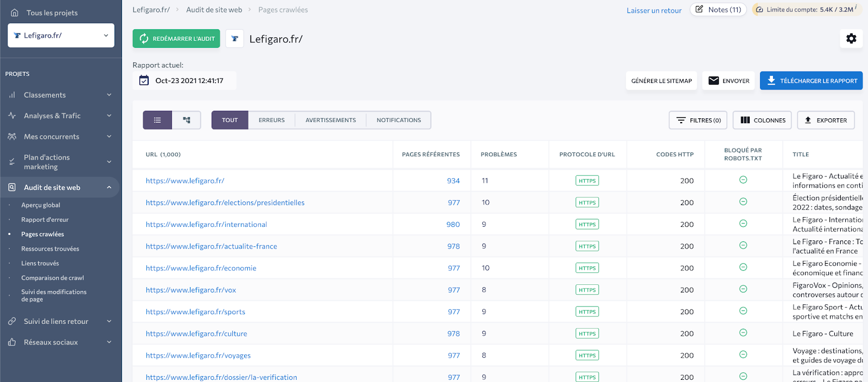Open Liens trouvés in sidebar

tap(40, 263)
